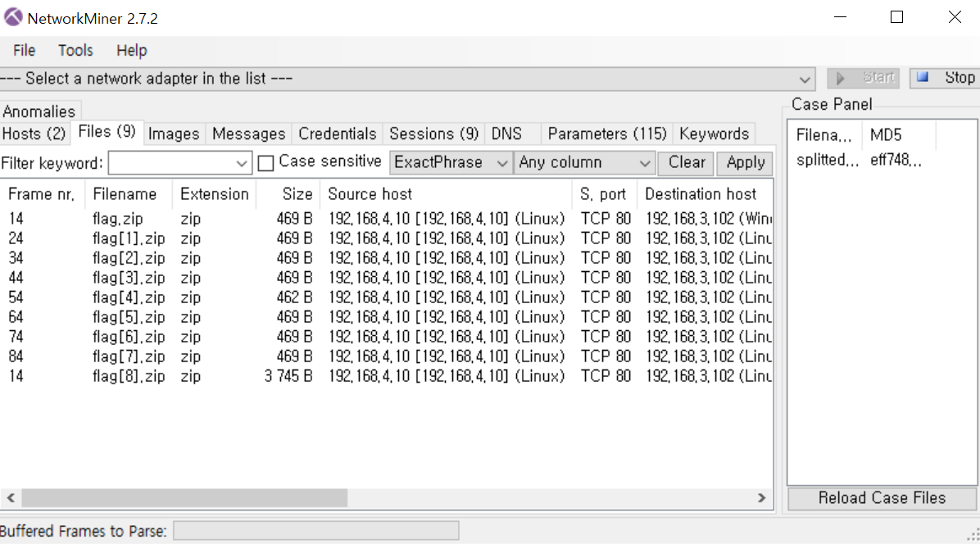Sort by the Frame nr. column header

(42, 194)
